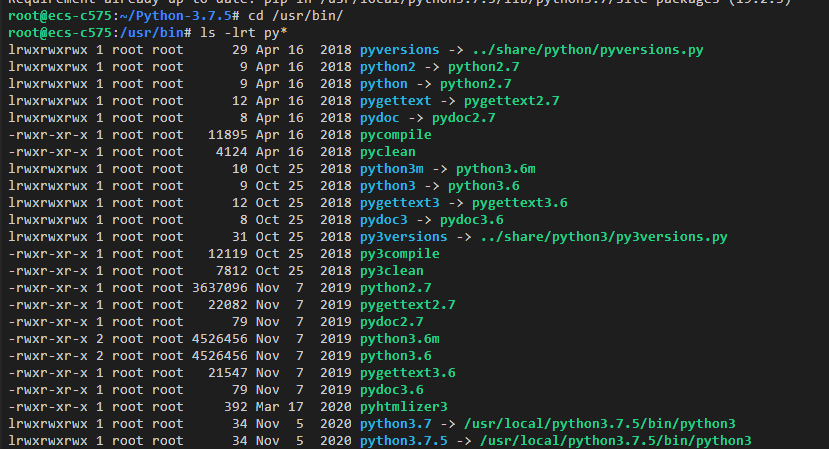Click the py3versions symlink name
The image size is (829, 449).
click(x=403, y=236)
